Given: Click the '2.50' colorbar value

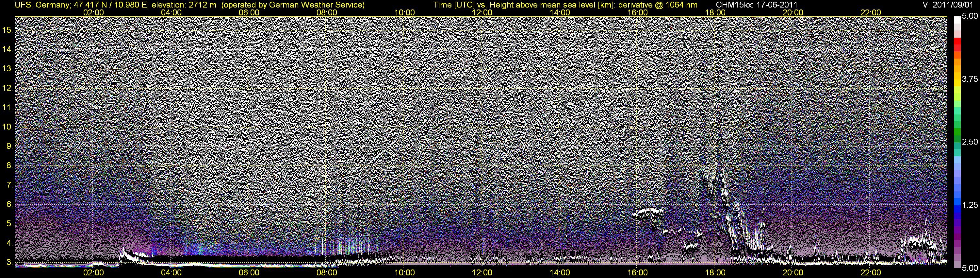Looking at the screenshot, I should pyautogui.click(x=970, y=142).
